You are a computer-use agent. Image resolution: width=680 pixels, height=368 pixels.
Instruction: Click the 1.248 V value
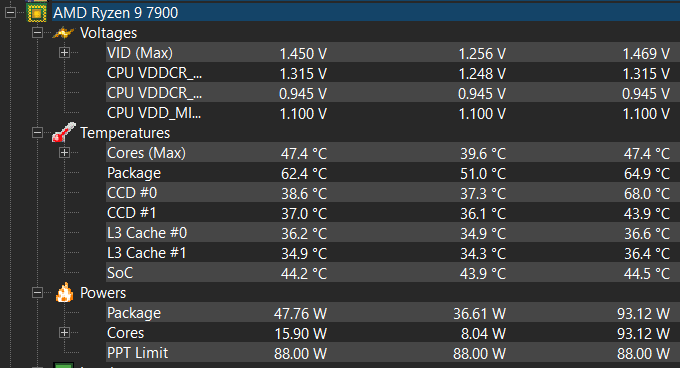[482, 74]
